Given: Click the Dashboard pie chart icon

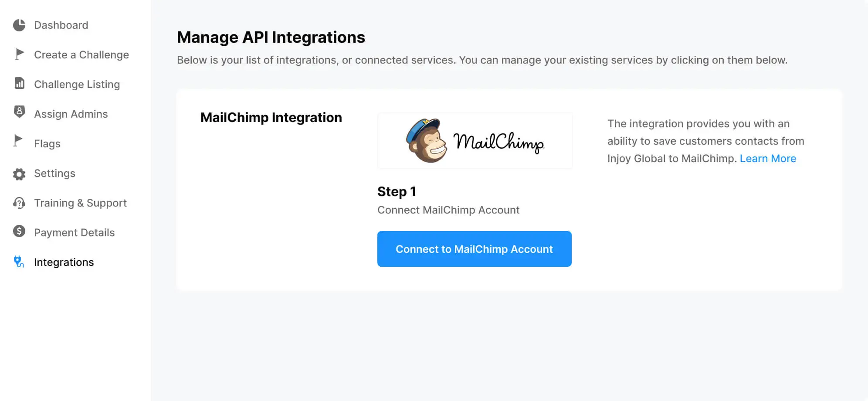Looking at the screenshot, I should click(19, 25).
